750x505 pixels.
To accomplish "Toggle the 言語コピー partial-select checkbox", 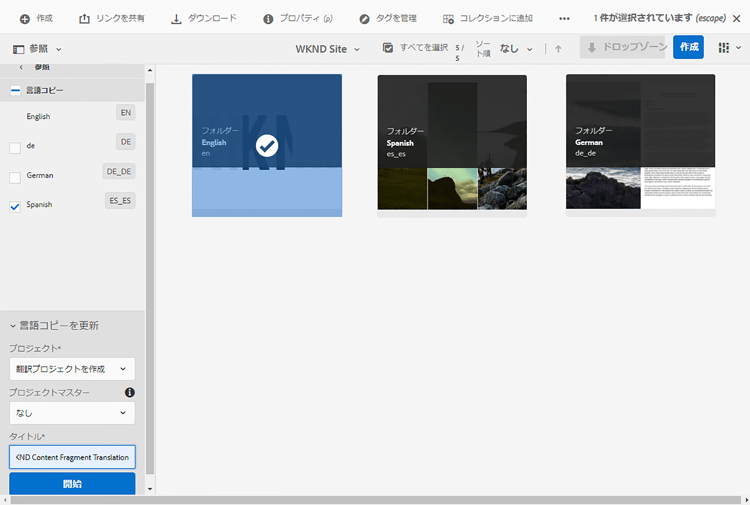I will click(x=15, y=90).
